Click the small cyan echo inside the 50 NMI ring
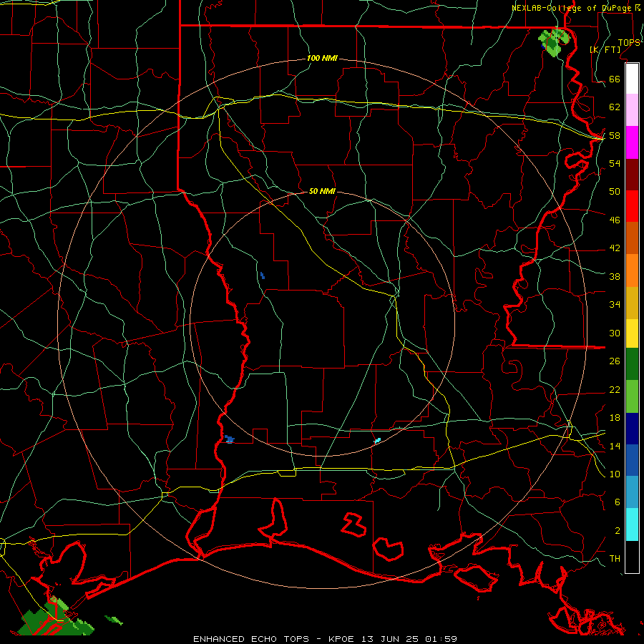Screen dimensions: 644x644 (x=377, y=441)
